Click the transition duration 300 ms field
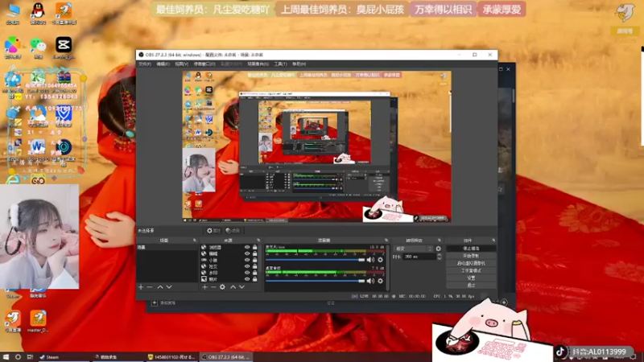This screenshot has height=362, width=644. coord(419,257)
